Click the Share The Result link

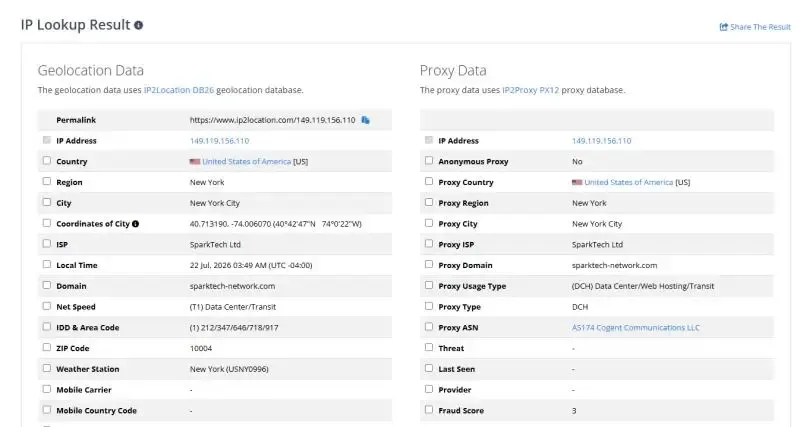pyautogui.click(x=755, y=27)
